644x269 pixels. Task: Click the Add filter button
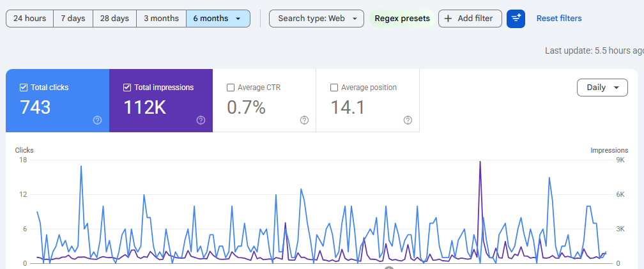click(x=470, y=19)
